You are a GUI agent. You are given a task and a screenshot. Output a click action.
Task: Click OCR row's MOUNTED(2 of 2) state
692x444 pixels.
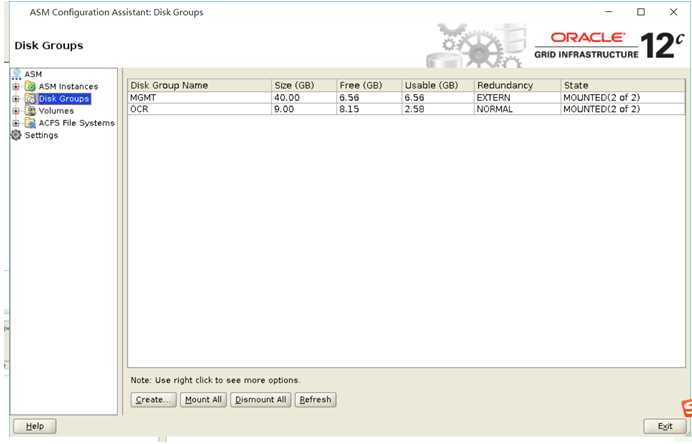623,109
